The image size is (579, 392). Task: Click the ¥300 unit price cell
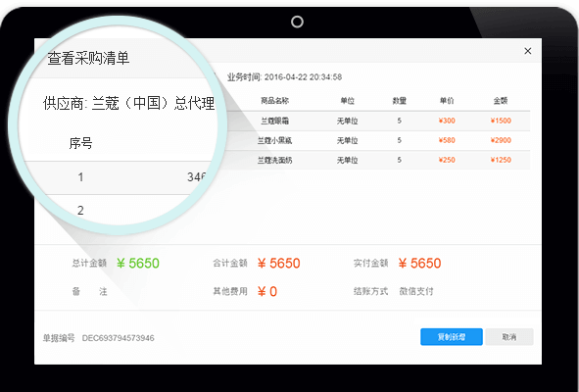point(447,121)
